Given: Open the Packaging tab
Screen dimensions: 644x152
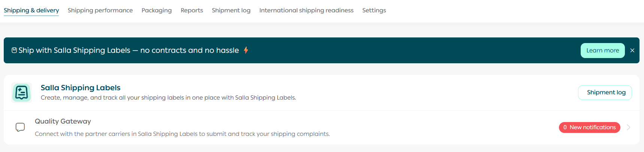Looking at the screenshot, I should pos(157,10).
